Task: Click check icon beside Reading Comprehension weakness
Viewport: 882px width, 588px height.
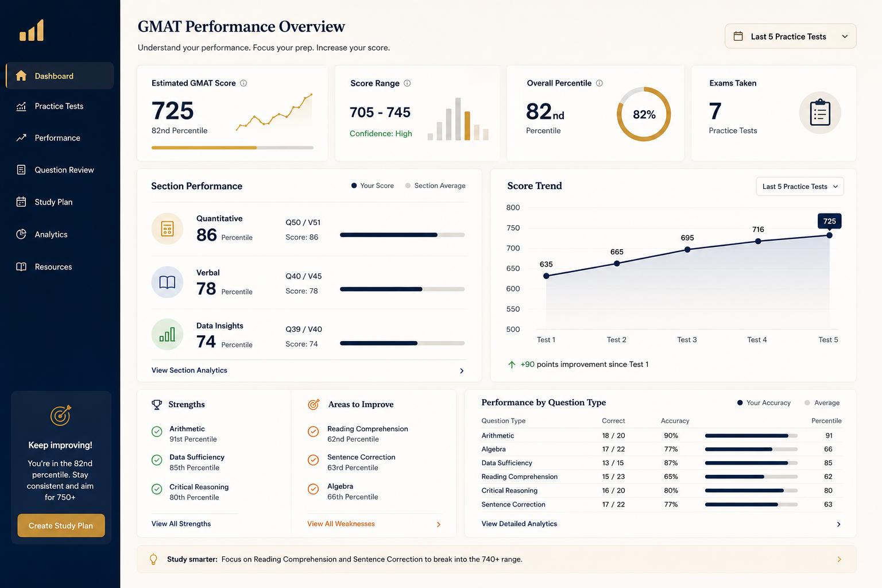Action: pyautogui.click(x=314, y=432)
